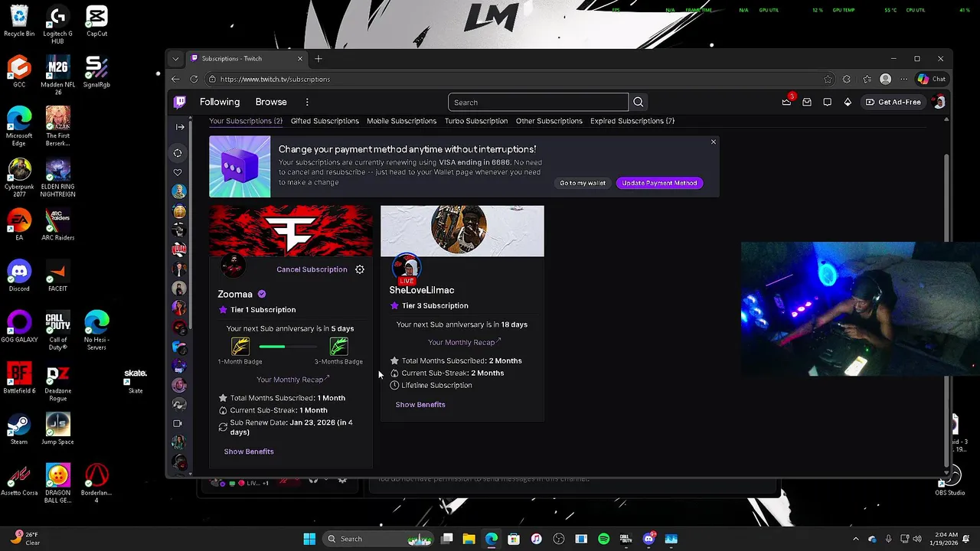Click the Zoomaa FaZe banner image
980x551 pixels.
[291, 231]
